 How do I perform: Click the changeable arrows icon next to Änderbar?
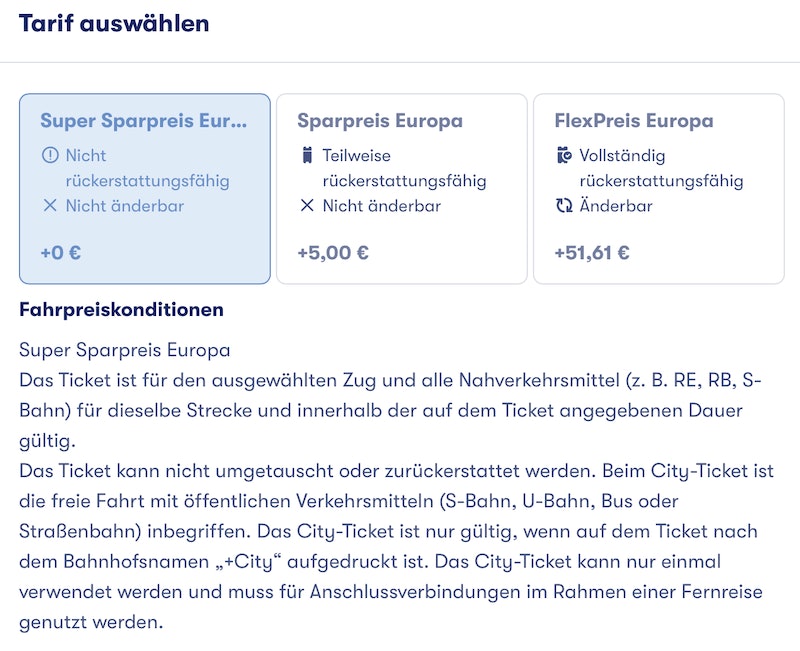(564, 206)
